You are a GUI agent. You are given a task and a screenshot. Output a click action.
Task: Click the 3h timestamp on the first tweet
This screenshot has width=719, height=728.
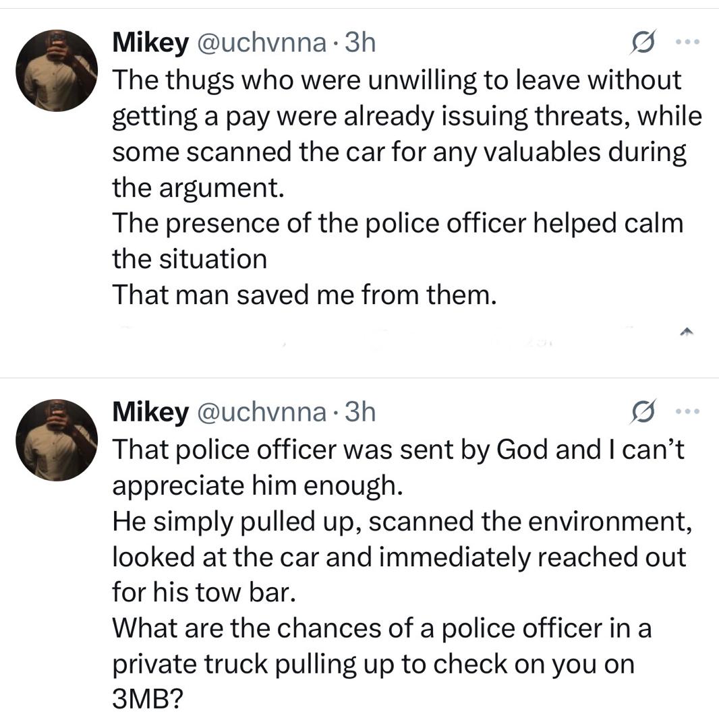359,44
